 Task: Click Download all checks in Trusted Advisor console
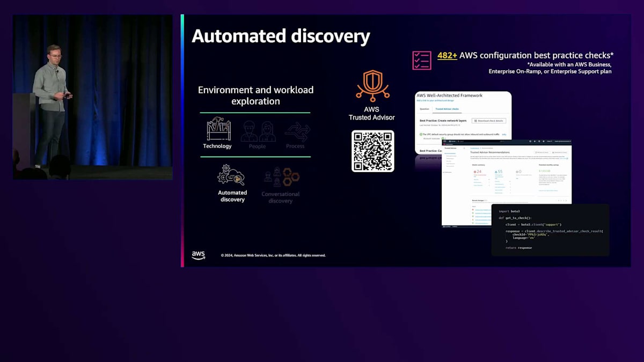(560, 152)
